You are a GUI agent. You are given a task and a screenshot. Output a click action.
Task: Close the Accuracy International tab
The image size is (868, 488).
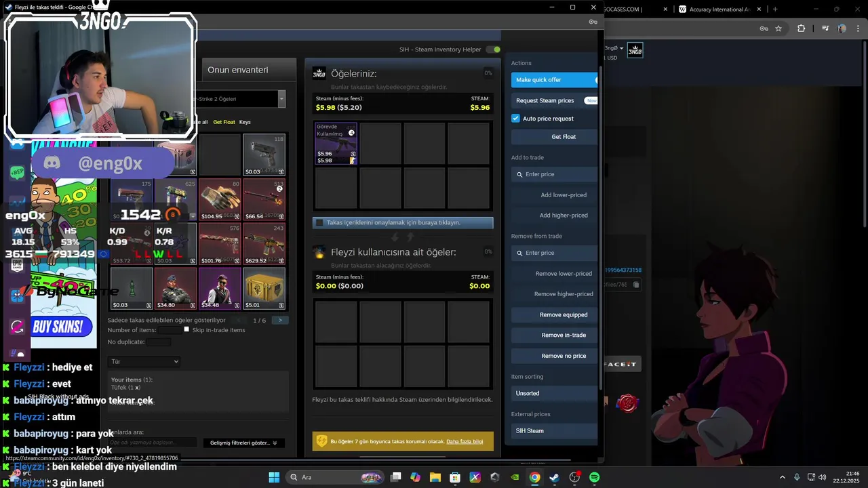[x=759, y=9]
